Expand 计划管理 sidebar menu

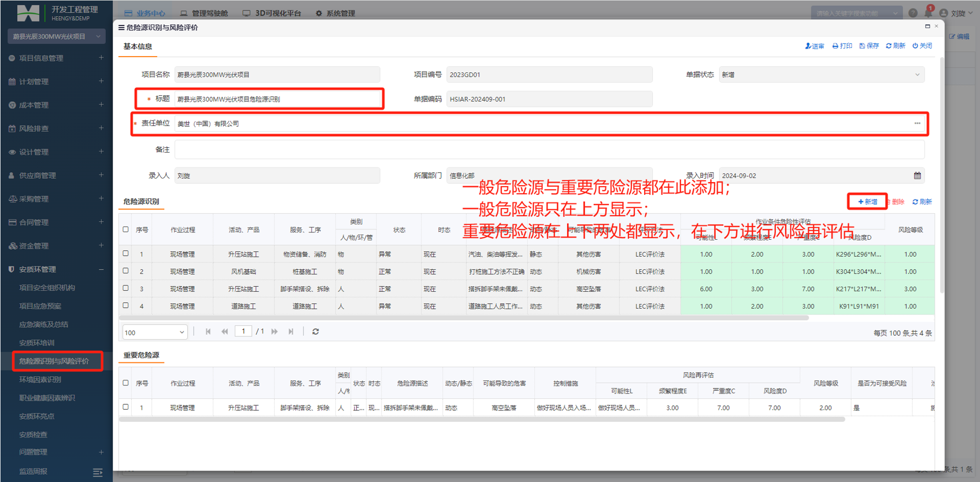tap(56, 81)
